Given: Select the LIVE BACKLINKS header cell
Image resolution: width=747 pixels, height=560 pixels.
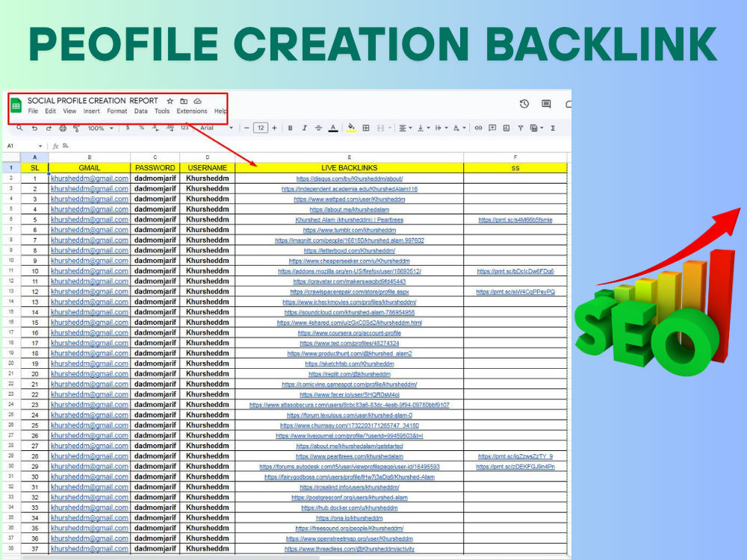Looking at the screenshot, I should pyautogui.click(x=349, y=168).
